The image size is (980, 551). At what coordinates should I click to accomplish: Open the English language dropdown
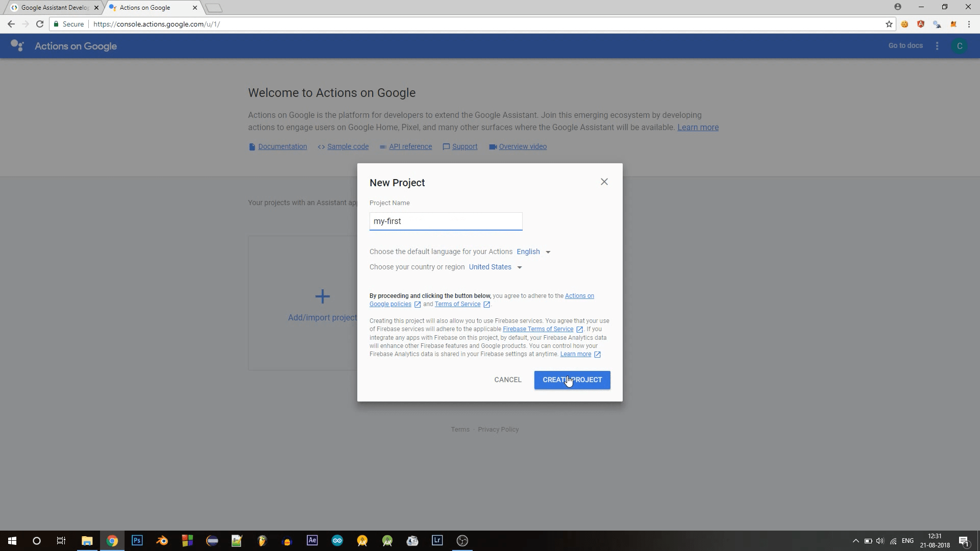tap(533, 252)
